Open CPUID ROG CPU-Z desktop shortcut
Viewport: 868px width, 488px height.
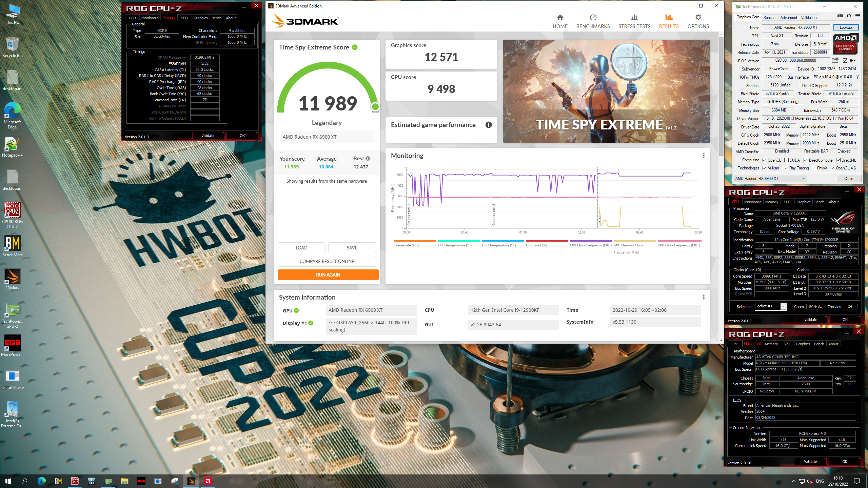point(13,215)
